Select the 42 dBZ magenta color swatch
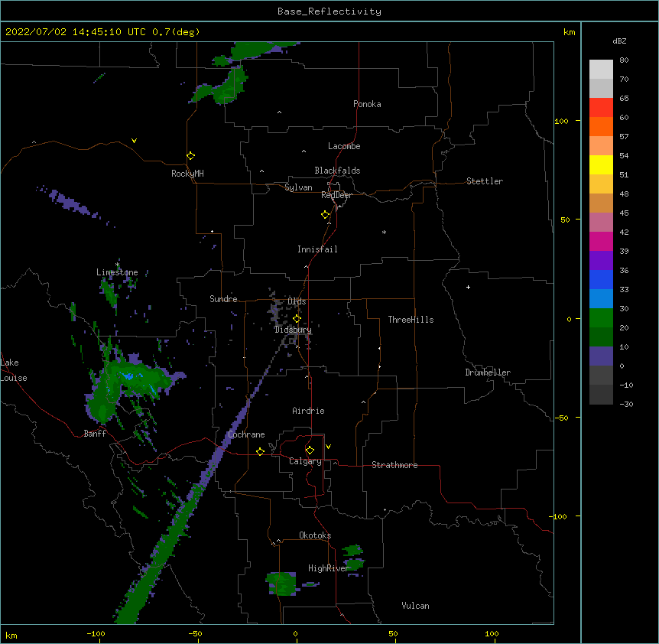Image resolution: width=659 pixels, height=644 pixels. [601, 241]
